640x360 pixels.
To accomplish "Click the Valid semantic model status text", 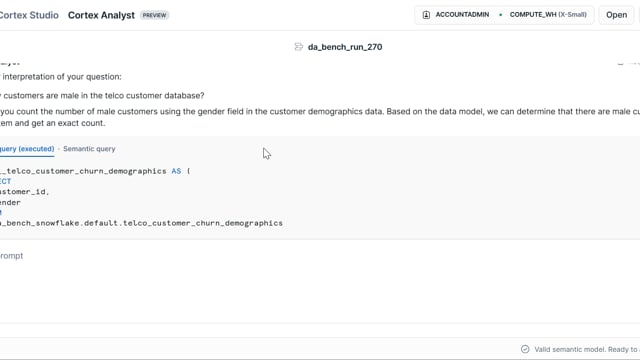I will [587, 349].
